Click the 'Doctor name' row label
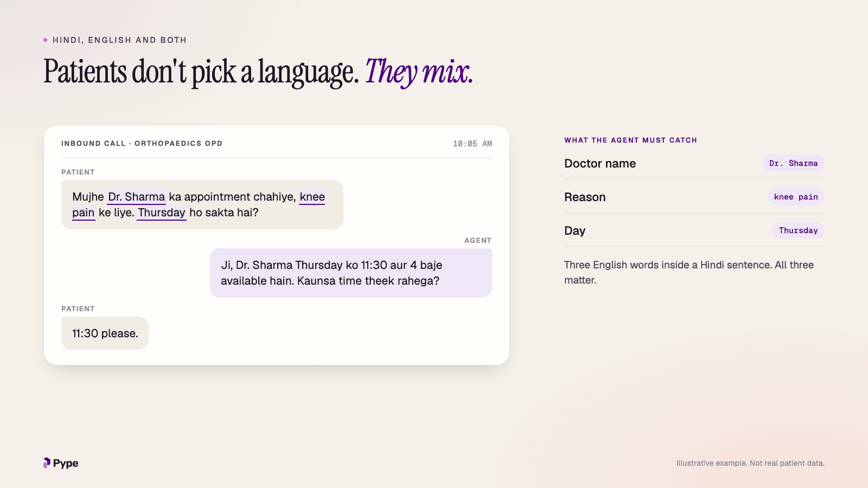 click(x=599, y=164)
